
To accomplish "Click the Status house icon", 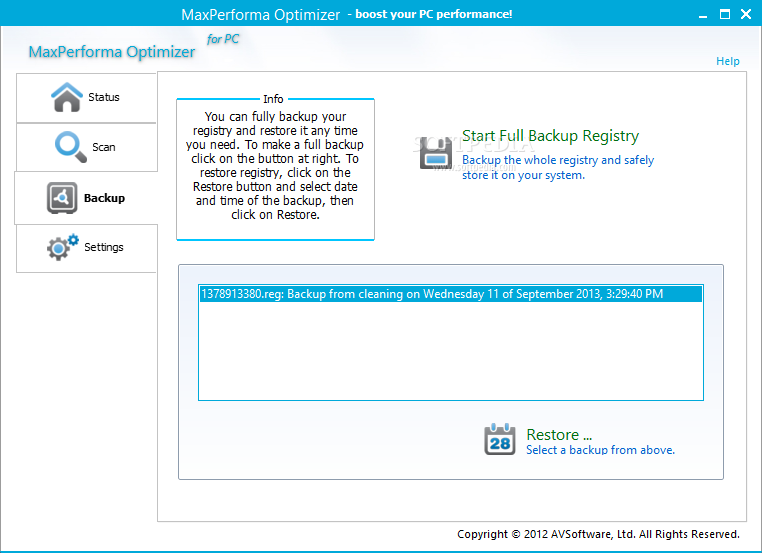I will (x=67, y=97).
